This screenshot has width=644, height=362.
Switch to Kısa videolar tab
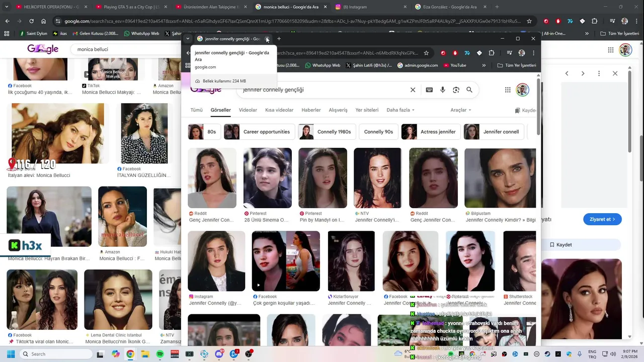(279, 110)
